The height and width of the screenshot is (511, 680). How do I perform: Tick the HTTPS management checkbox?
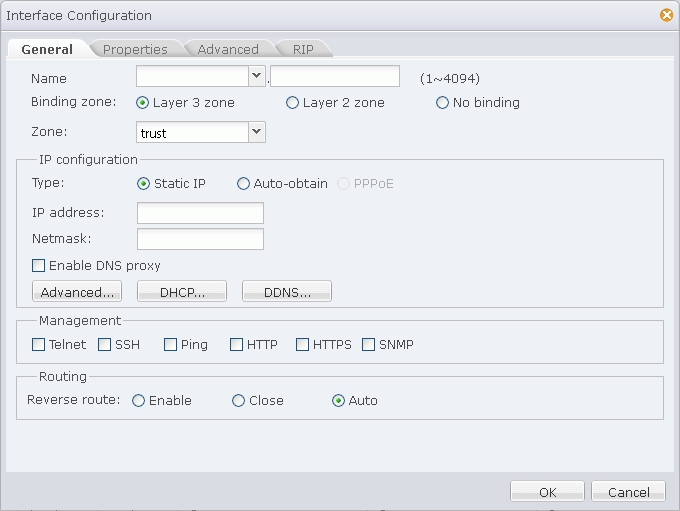point(302,345)
